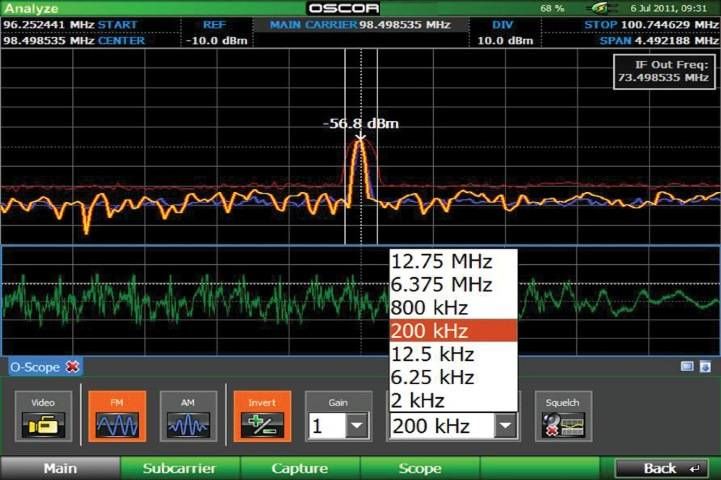The width and height of the screenshot is (721, 480).
Task: Select highlighted 200 kHz option in list
Action: click(453, 331)
